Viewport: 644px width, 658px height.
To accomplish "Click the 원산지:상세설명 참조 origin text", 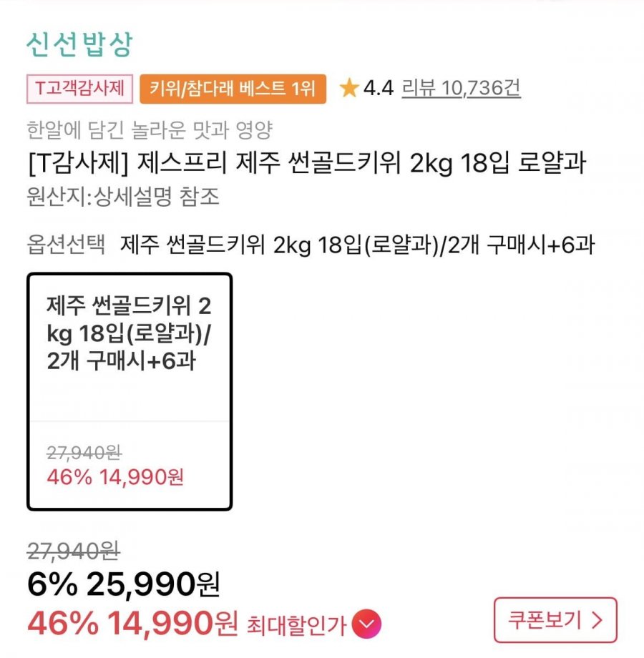I will (x=122, y=197).
